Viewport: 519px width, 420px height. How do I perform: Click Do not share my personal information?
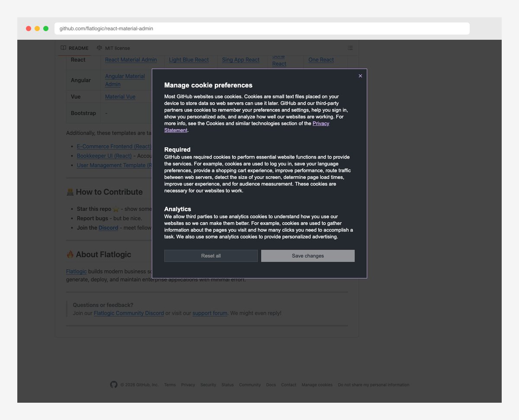pos(373,385)
